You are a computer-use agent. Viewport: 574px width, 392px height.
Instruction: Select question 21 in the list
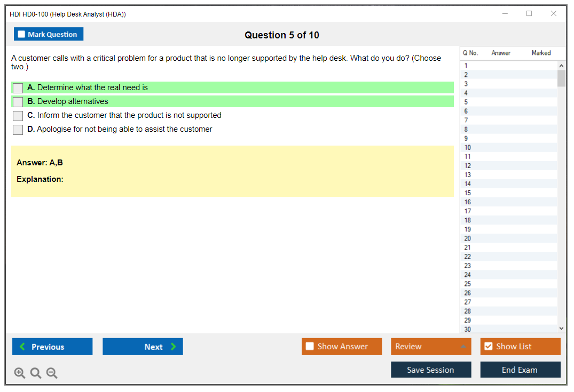pyautogui.click(x=468, y=247)
